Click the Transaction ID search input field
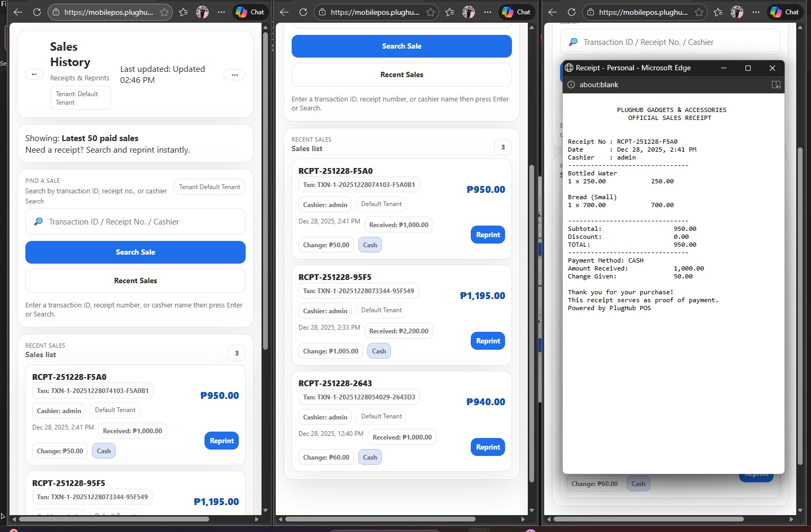 (x=135, y=221)
